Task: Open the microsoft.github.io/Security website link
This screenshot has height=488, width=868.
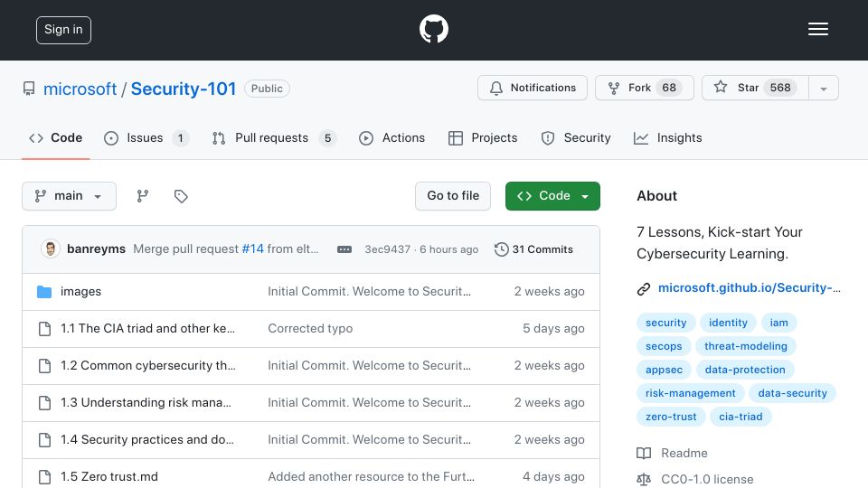Action: [x=749, y=287]
